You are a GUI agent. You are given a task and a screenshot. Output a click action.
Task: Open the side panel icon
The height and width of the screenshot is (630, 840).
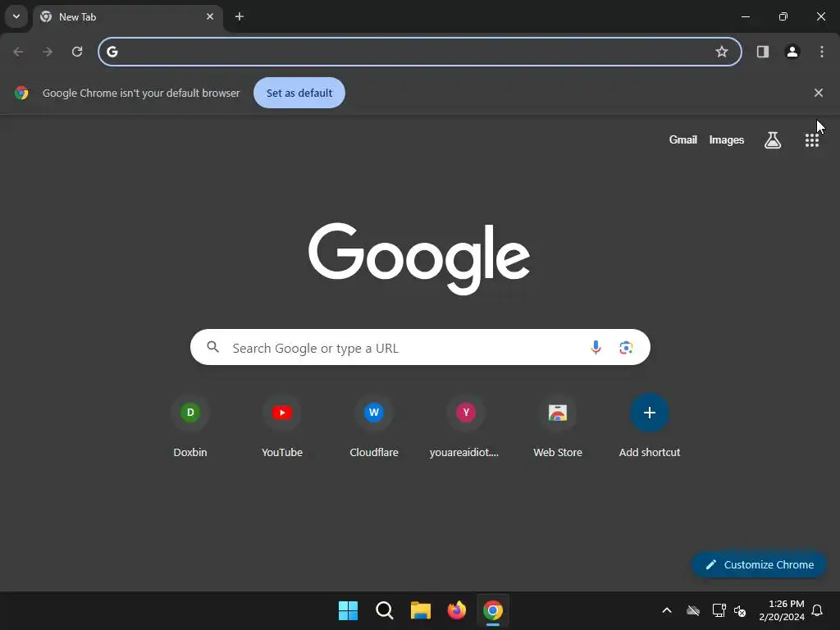(x=762, y=52)
